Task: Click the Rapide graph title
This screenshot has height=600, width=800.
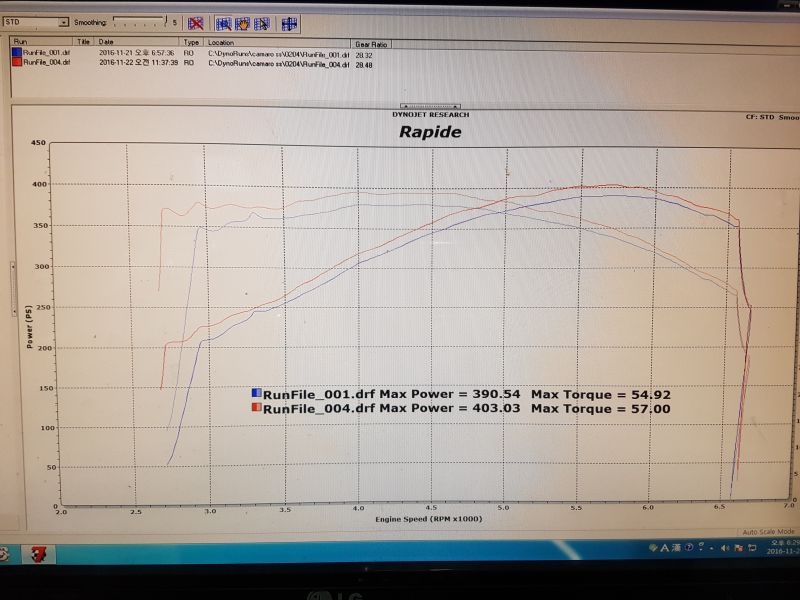Action: (x=430, y=132)
